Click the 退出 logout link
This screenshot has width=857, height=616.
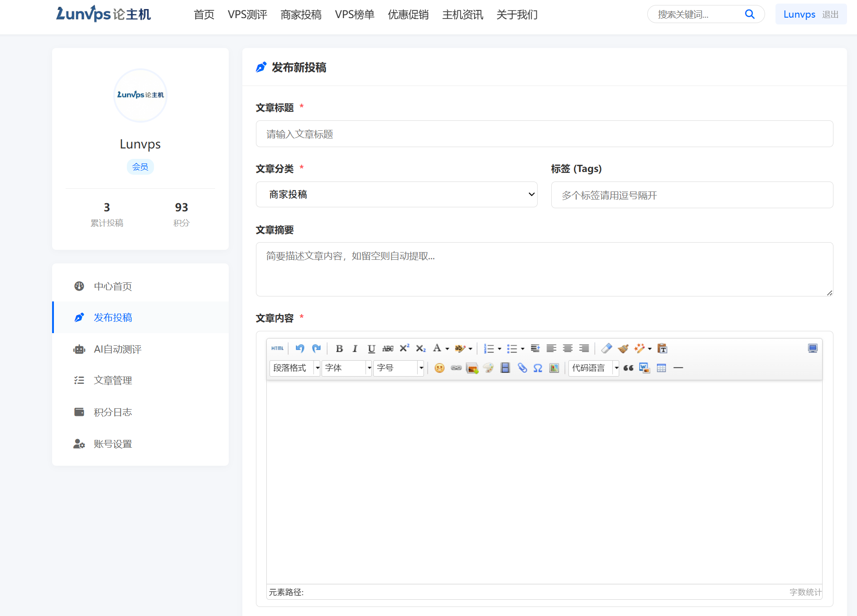pyautogui.click(x=830, y=15)
